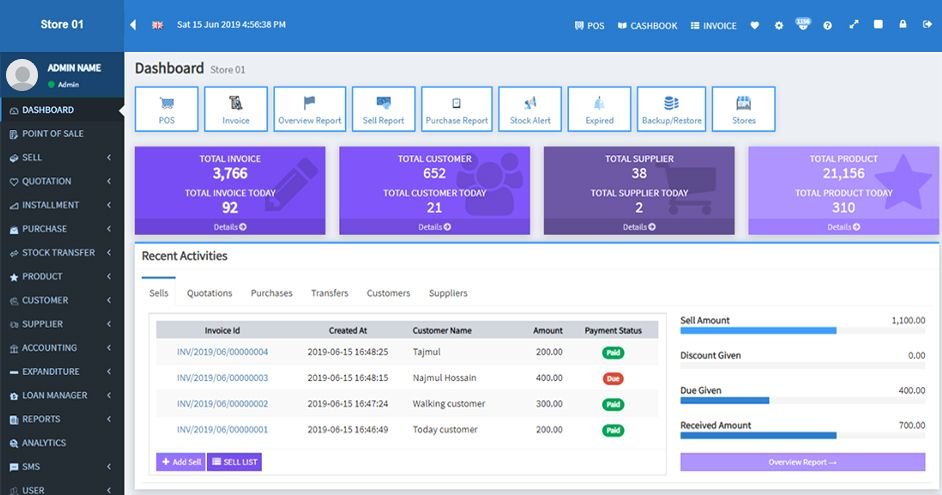Click the Expired products shortcut tile

click(x=599, y=109)
